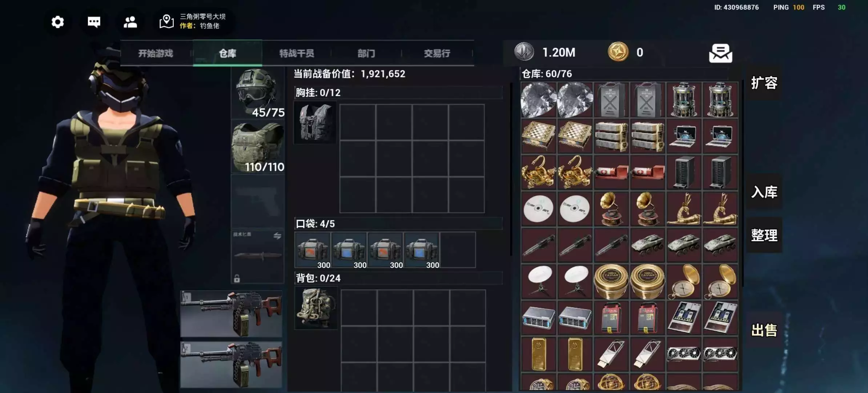The width and height of the screenshot is (868, 393).
Task: Open the 部门 tab
Action: coord(366,53)
